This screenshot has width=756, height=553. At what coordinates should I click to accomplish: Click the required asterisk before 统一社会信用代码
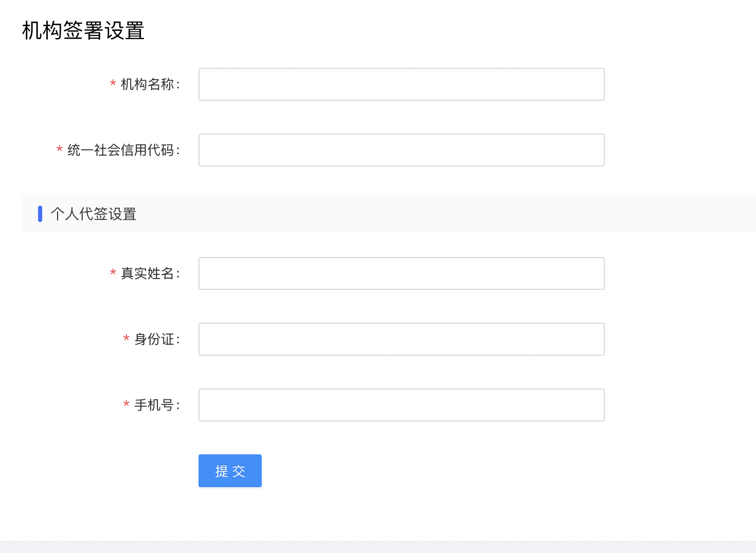(x=59, y=149)
